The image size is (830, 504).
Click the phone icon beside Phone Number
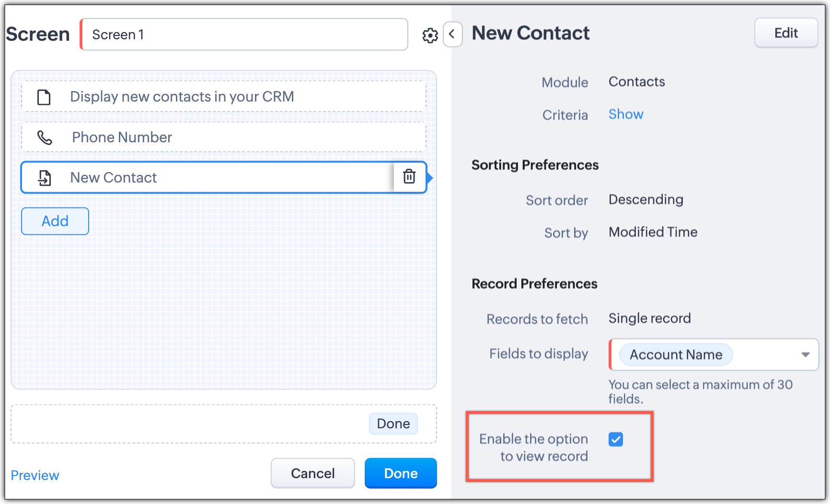point(45,137)
